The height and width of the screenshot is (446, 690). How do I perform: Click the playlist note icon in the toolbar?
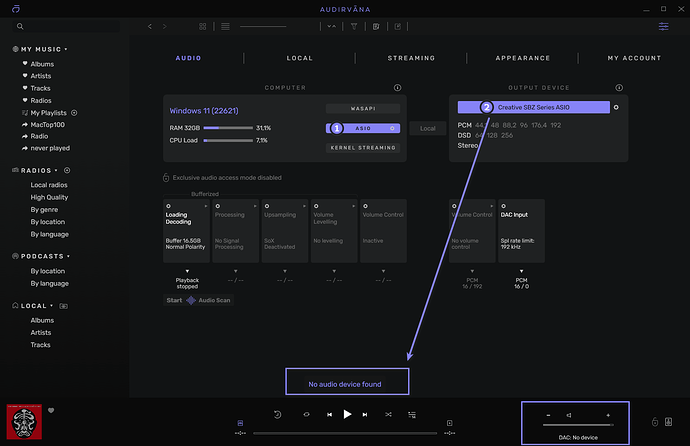pos(376,26)
